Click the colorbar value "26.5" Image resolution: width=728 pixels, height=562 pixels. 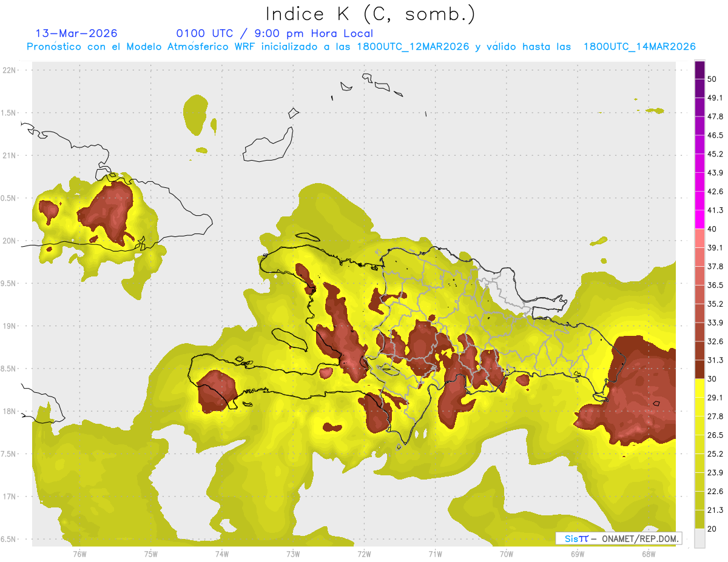715,435
